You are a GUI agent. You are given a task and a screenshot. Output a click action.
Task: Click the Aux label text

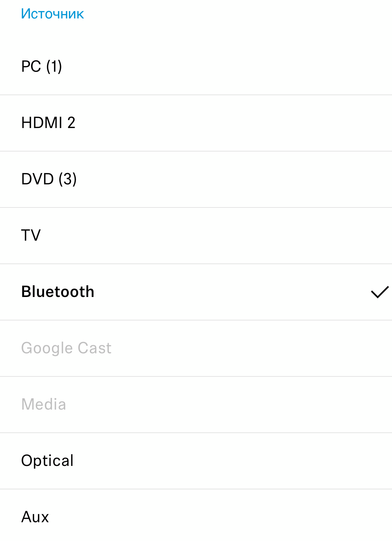pyautogui.click(x=35, y=517)
